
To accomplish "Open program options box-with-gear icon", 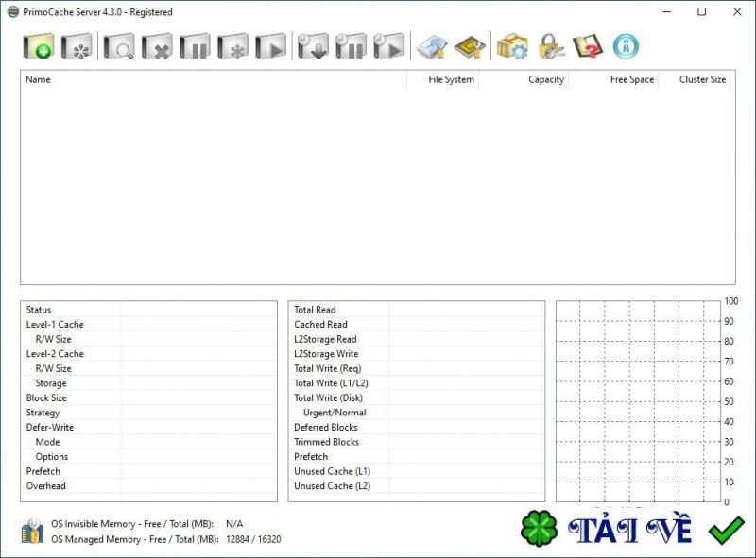I will pyautogui.click(x=512, y=46).
